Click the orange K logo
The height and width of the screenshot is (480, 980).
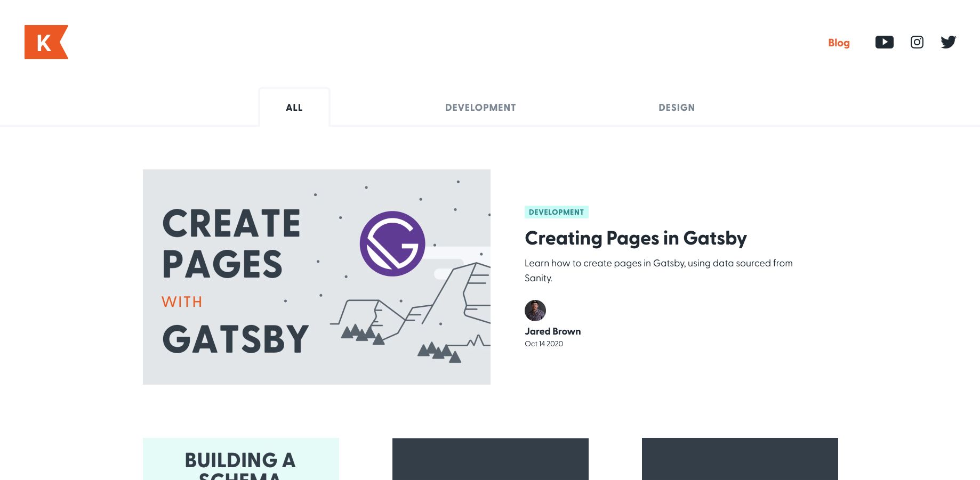46,42
